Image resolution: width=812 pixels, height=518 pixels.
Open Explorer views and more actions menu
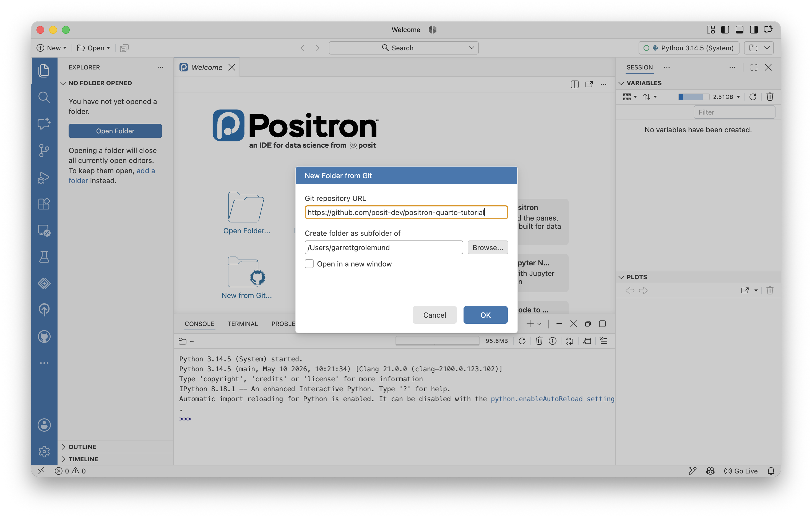point(160,68)
